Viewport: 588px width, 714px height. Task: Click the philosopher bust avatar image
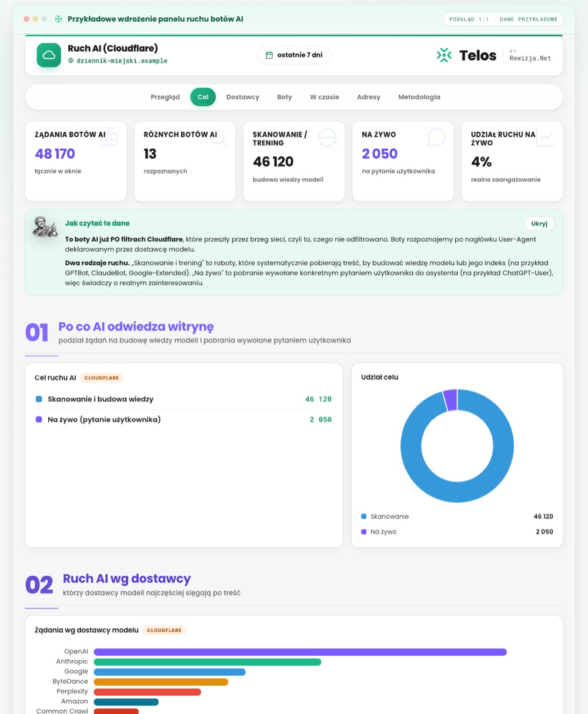pyautogui.click(x=45, y=227)
